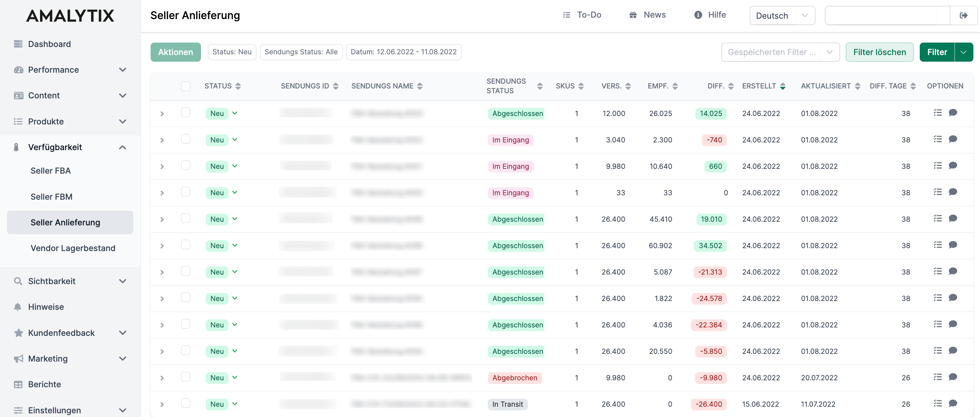Open to-do list icon in Abgebrochen row
This screenshot has height=417, width=980.
point(938,377)
